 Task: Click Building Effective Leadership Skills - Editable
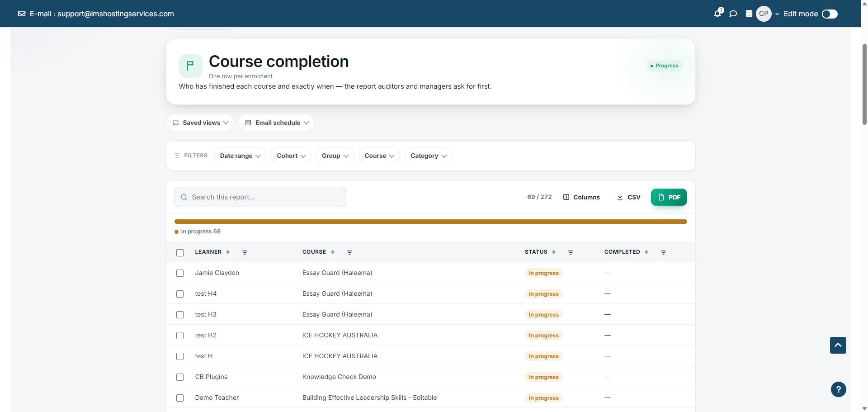coord(369,398)
